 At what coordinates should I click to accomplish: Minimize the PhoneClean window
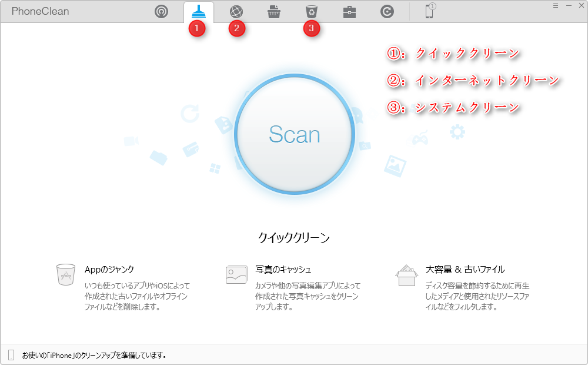coord(569,5)
